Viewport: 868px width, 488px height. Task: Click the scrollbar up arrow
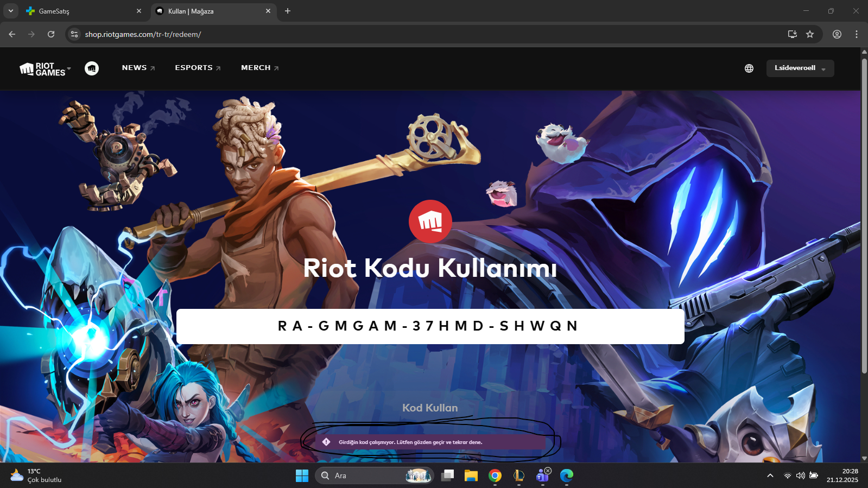(x=864, y=52)
